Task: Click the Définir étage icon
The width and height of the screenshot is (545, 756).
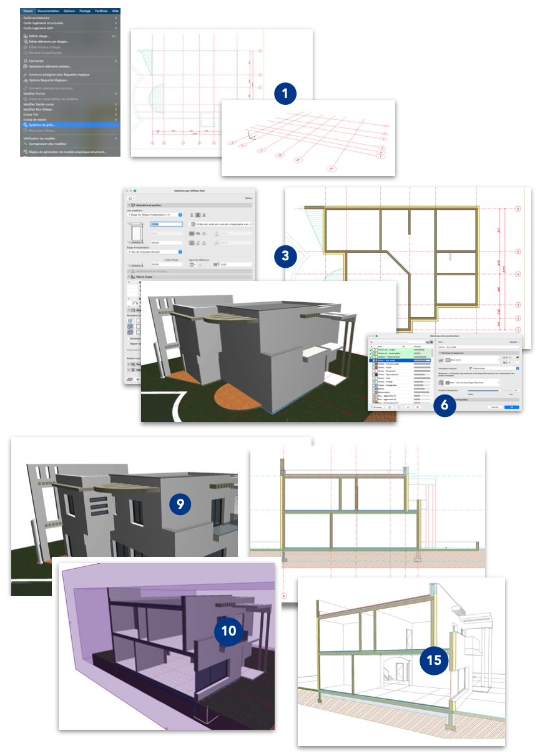Action: pyautogui.click(x=26, y=36)
